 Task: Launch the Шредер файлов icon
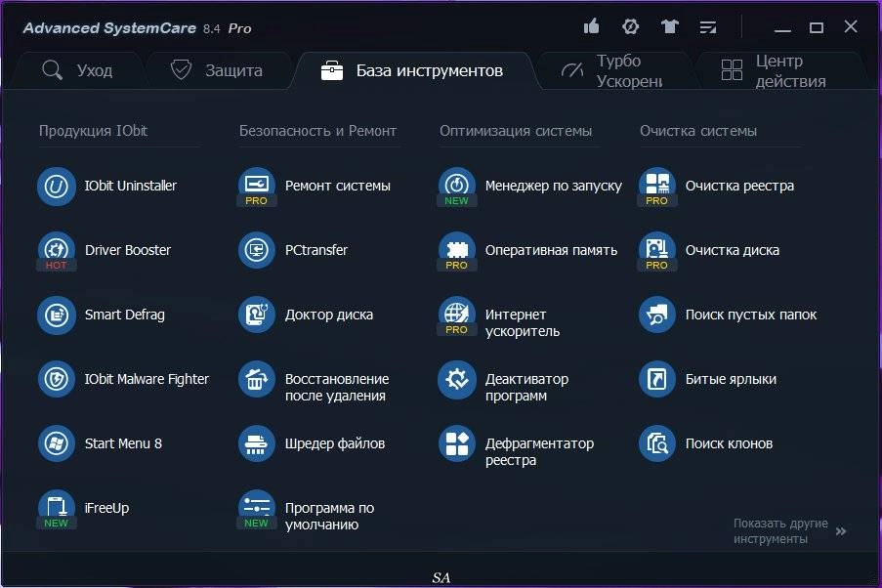pos(257,444)
